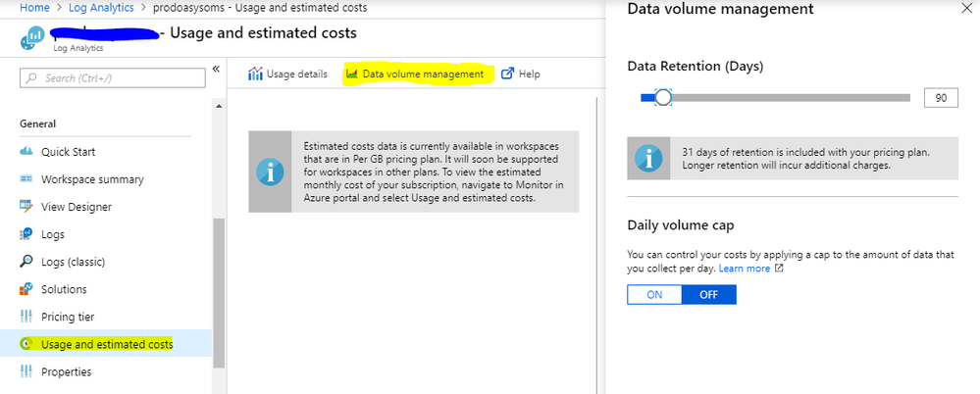
Task: Open Usage details in toolbar
Action: click(x=287, y=74)
